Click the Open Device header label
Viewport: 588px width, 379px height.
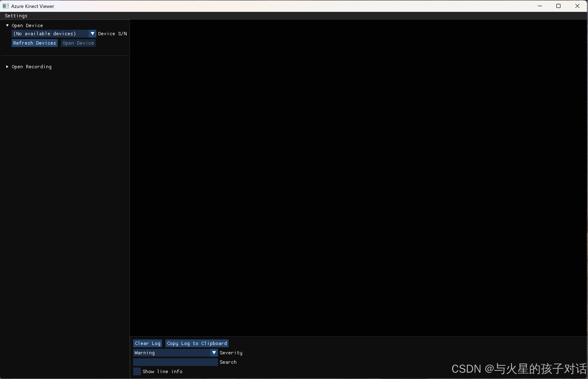point(27,26)
